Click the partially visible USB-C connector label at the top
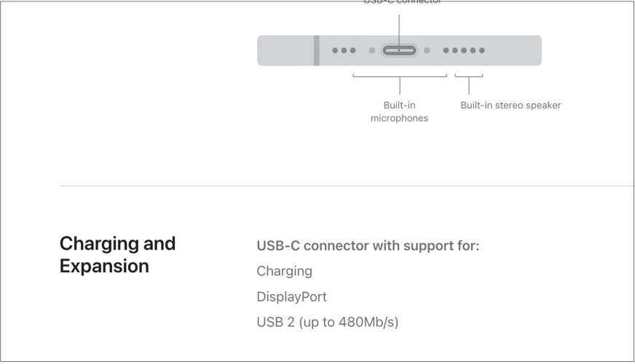 tap(402, 2)
